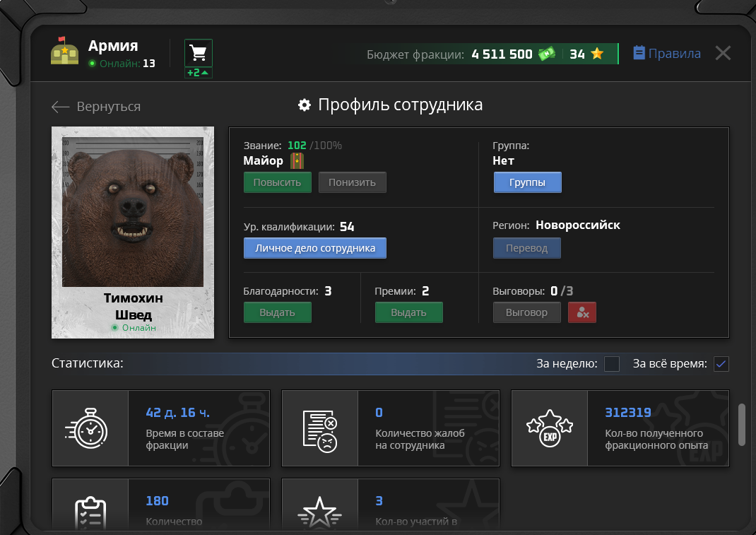Click the EXP stars experience icon
Screen dimensions: 756x535
[x=549, y=428]
